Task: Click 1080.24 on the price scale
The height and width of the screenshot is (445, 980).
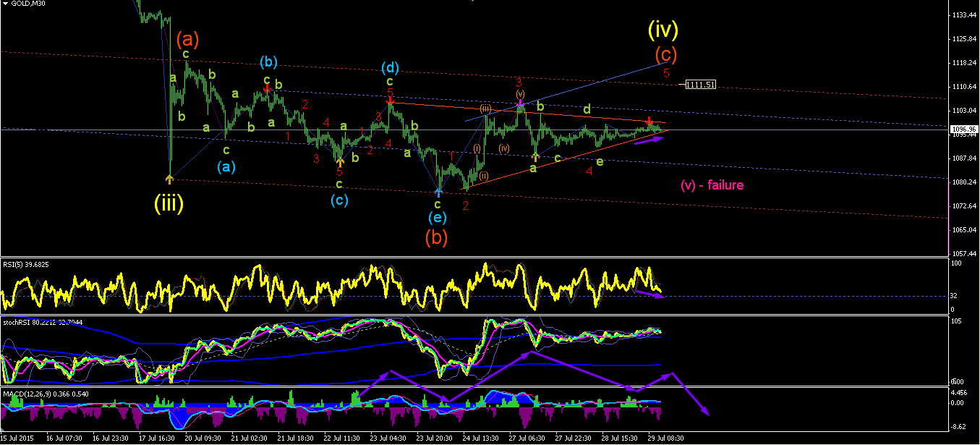Action: [x=963, y=182]
